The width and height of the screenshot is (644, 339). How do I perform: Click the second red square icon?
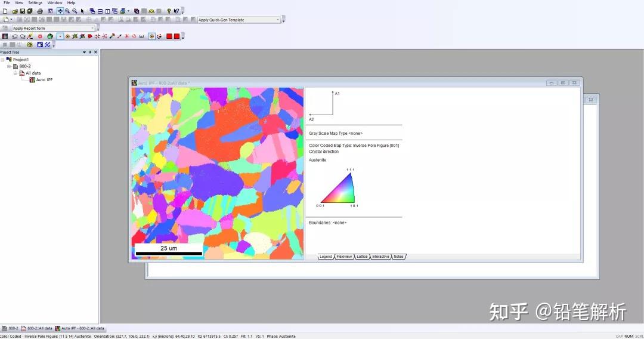pos(177,36)
